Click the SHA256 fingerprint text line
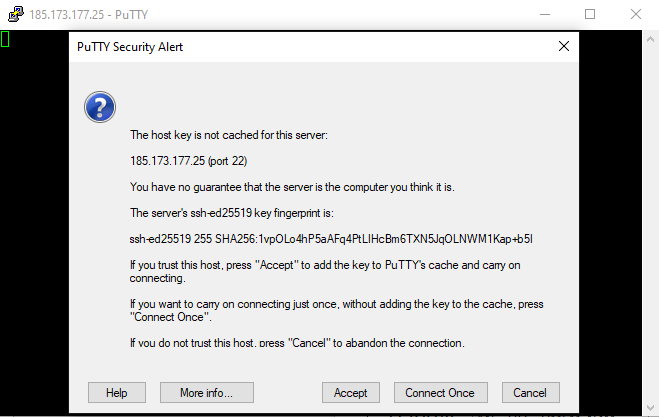The width and height of the screenshot is (659, 417). [331, 239]
